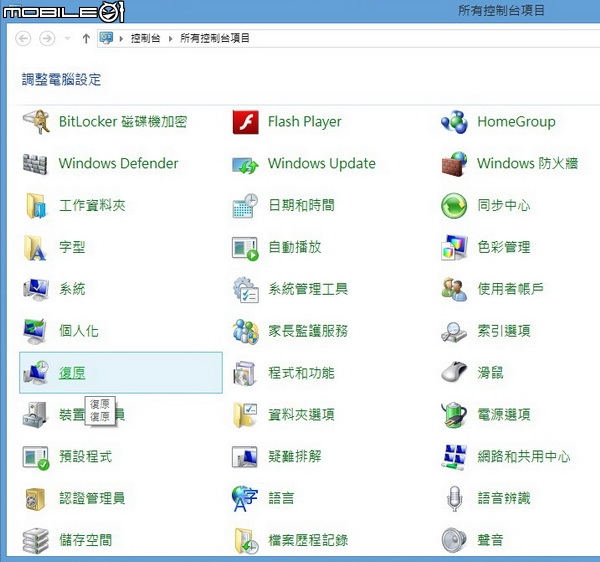Open the 系統管理工具 link text
Viewport: 600px width, 562px height.
308,289
